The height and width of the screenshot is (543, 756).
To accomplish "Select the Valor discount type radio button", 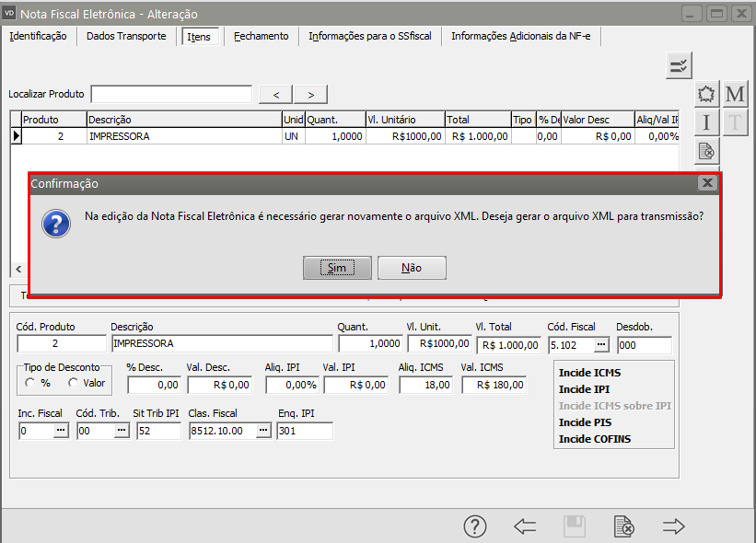I will click(x=73, y=383).
